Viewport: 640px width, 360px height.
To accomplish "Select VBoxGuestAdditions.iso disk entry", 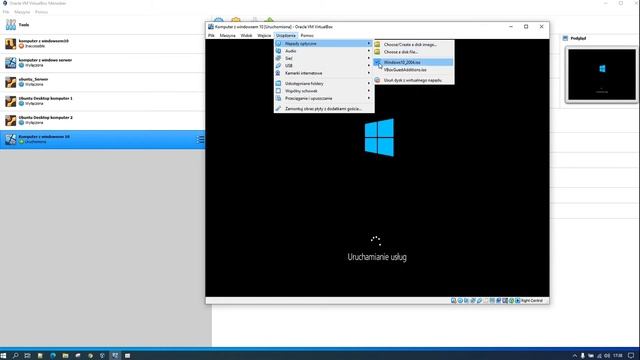I will click(413, 70).
